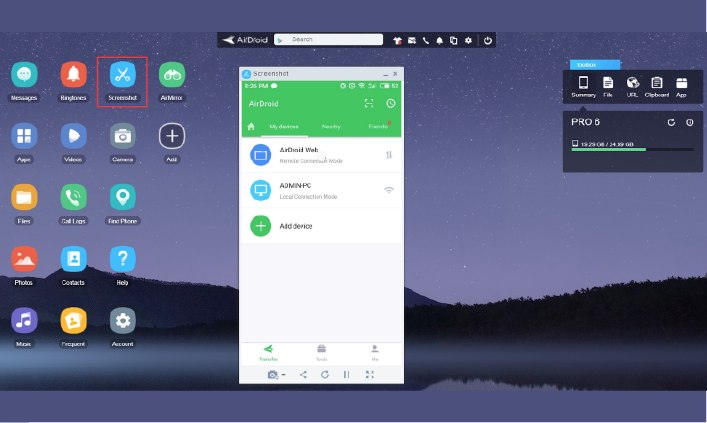Screen dimensions: 707x423
Task: Click the info icon beside PRO 6
Action: point(689,123)
